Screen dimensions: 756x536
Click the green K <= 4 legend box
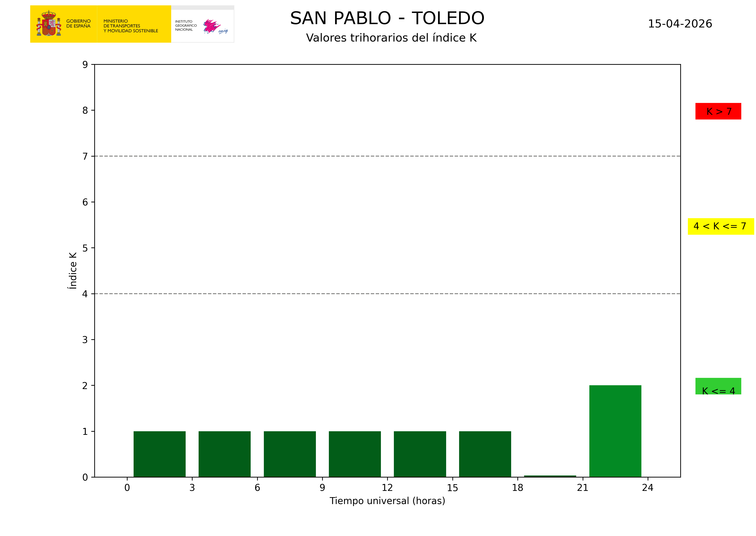pos(718,386)
